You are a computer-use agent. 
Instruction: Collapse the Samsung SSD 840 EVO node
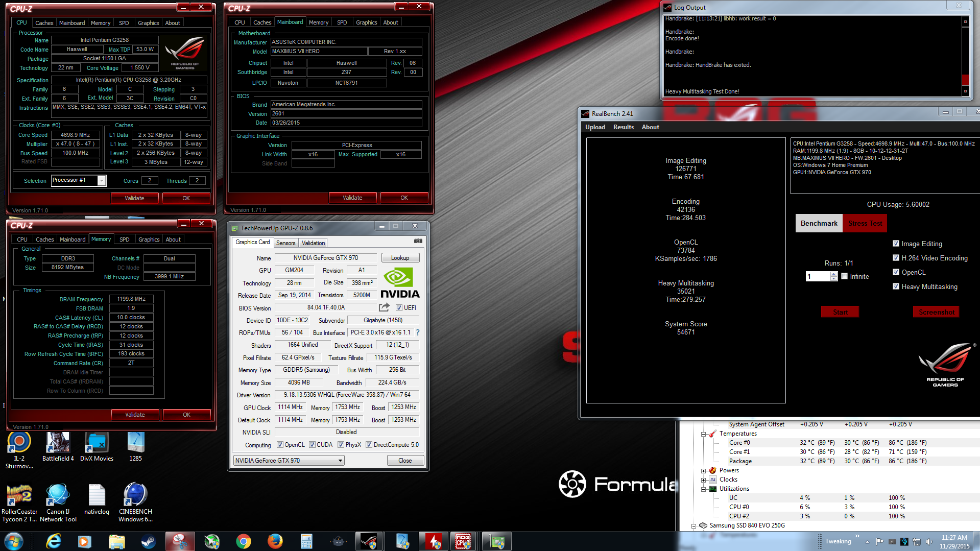[x=694, y=526]
